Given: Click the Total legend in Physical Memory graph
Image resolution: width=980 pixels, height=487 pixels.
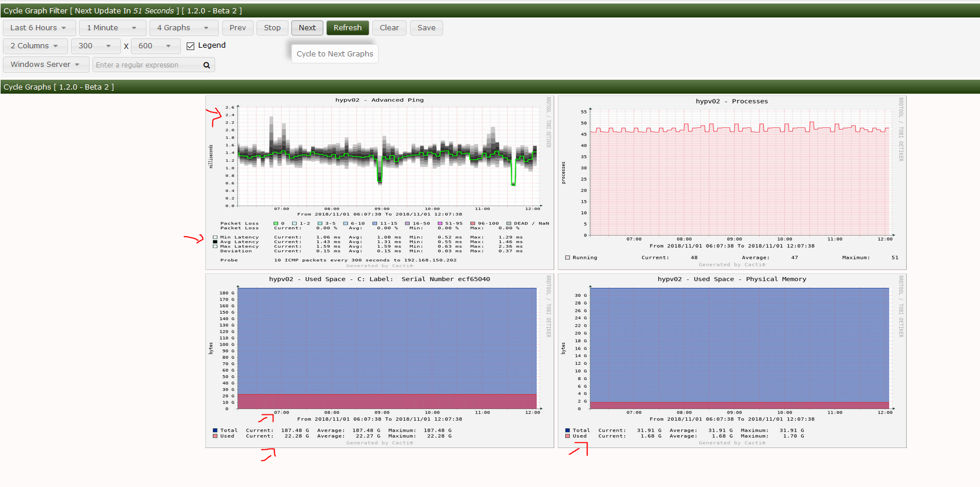Looking at the screenshot, I should pyautogui.click(x=578, y=431).
